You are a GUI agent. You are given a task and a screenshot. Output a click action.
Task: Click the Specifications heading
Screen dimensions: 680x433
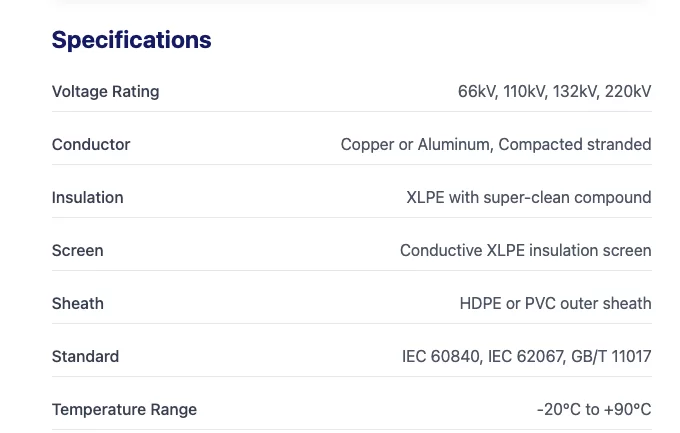coord(131,40)
